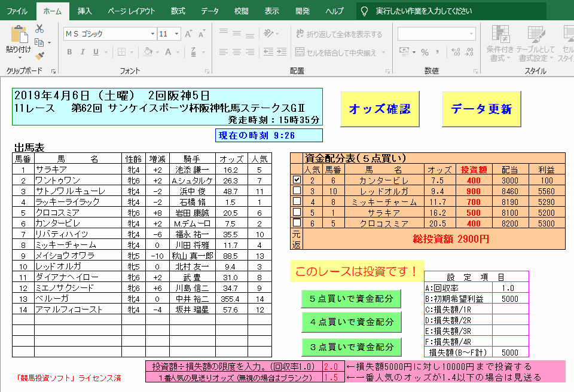
Task: Open the number format dropdown
Action: [471, 34]
